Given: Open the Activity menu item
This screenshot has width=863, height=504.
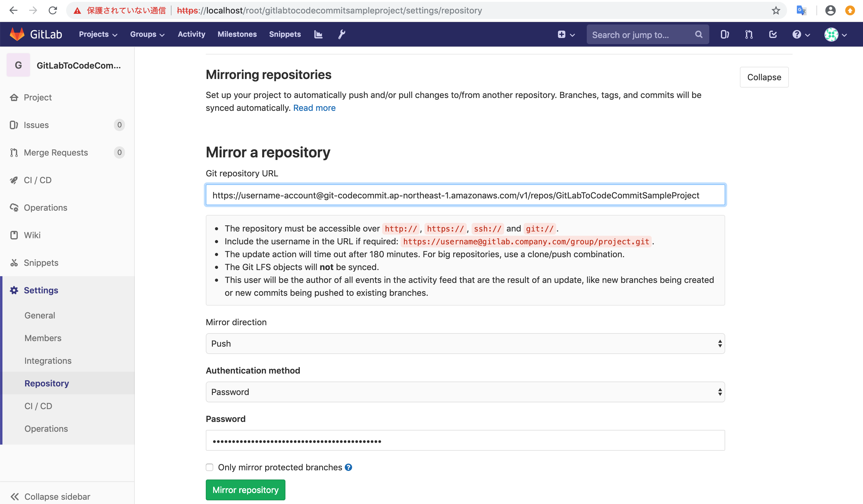Looking at the screenshot, I should pyautogui.click(x=191, y=34).
